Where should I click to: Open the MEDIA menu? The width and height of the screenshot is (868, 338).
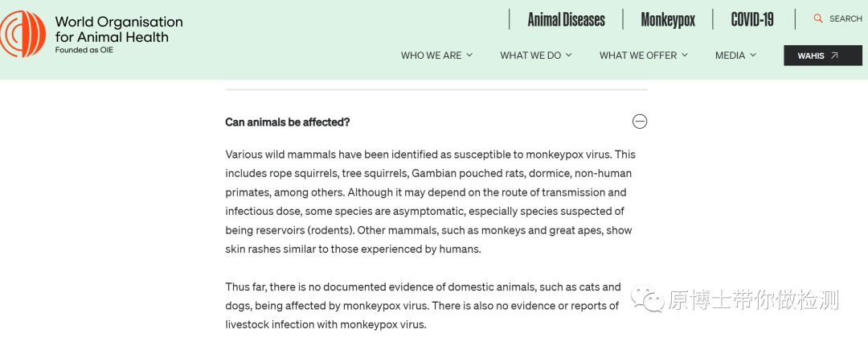pos(731,56)
